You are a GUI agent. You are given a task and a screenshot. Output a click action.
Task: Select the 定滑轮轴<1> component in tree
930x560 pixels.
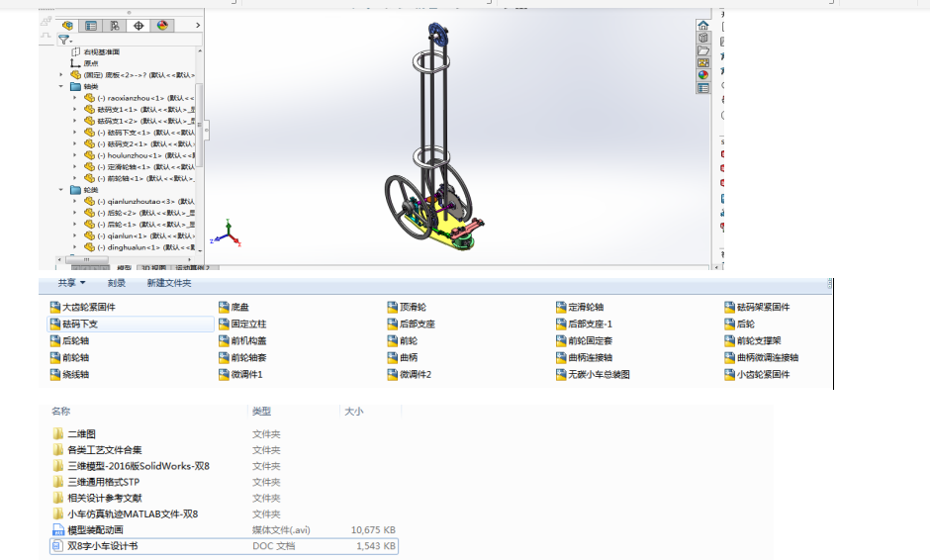pyautogui.click(x=139, y=166)
